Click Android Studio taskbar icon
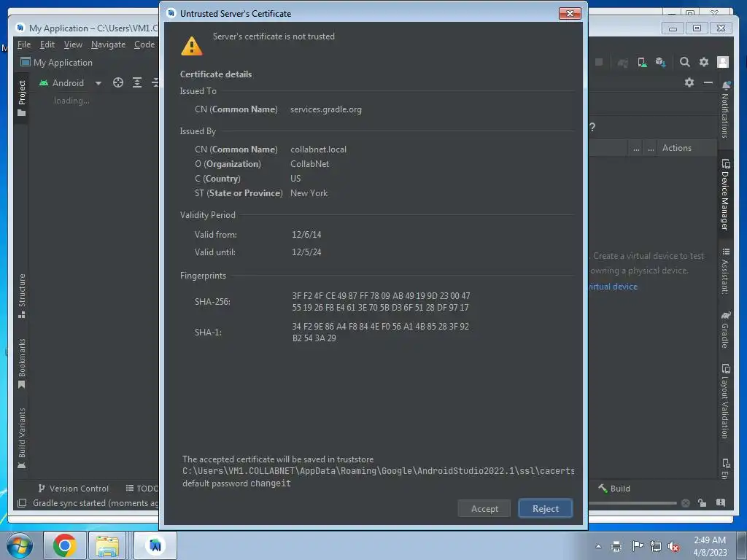This screenshot has height=560, width=747. (x=155, y=545)
